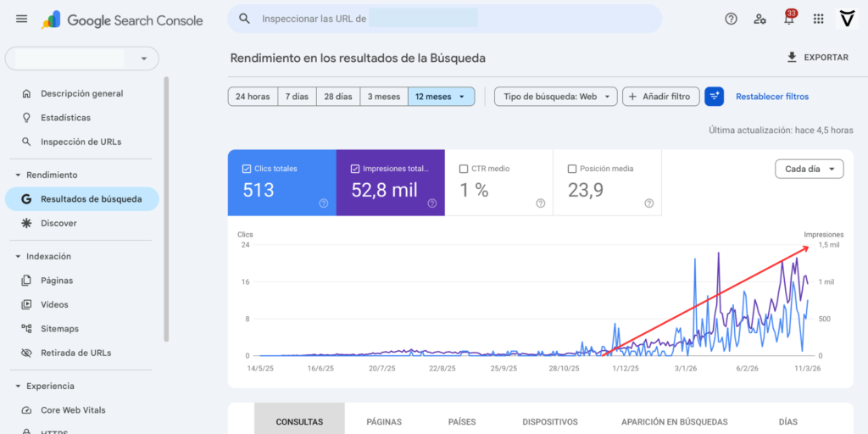Click the Clics totales help icon
Screen dimensions: 868x434
click(x=324, y=203)
